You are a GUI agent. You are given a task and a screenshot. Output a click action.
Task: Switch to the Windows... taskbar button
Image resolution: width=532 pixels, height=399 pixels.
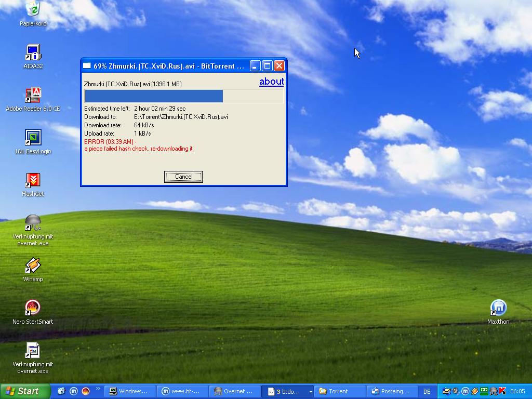coord(129,392)
